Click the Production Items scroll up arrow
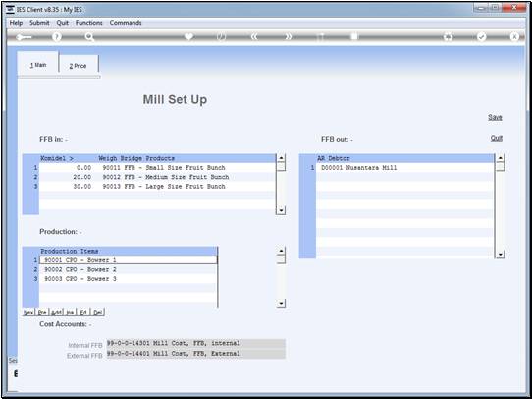Image resolution: width=532 pixels, height=399 pixels. tap(281, 251)
